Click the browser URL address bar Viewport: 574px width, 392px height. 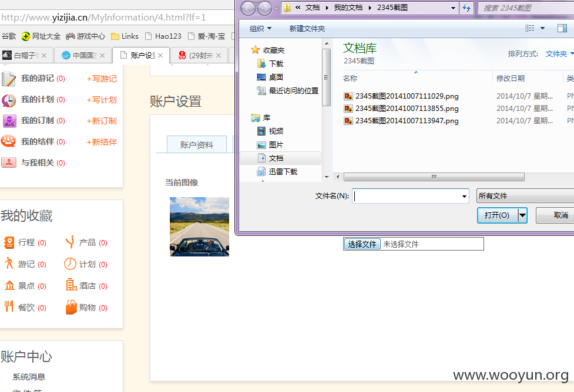[117, 17]
